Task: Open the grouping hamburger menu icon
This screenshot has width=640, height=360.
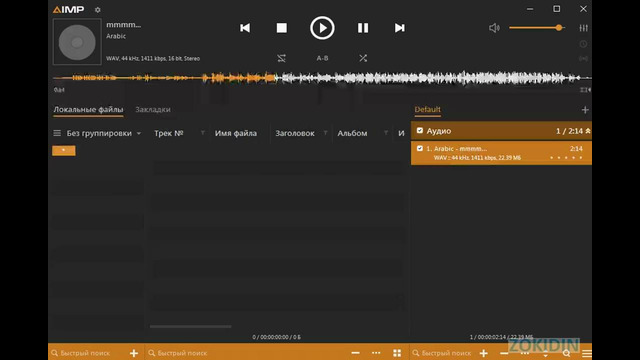Action: tap(57, 133)
